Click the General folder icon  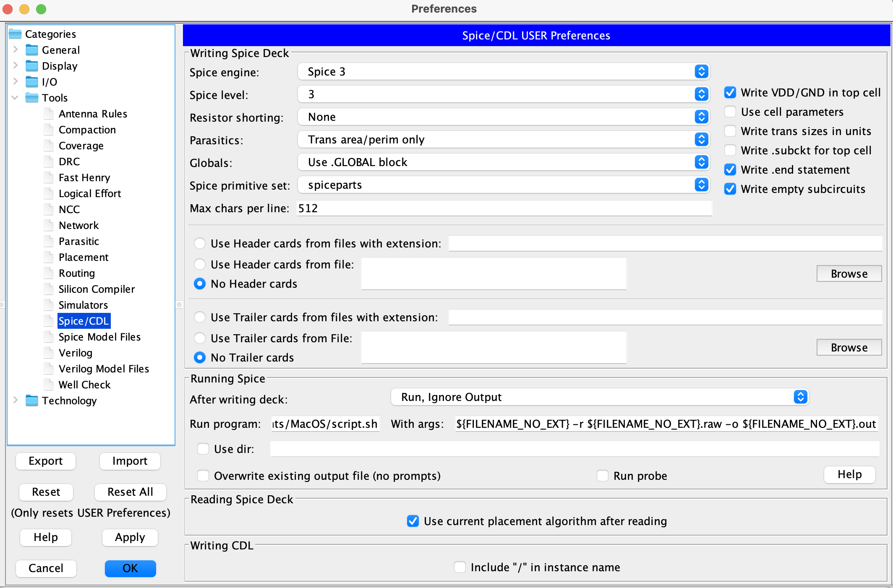tap(32, 50)
